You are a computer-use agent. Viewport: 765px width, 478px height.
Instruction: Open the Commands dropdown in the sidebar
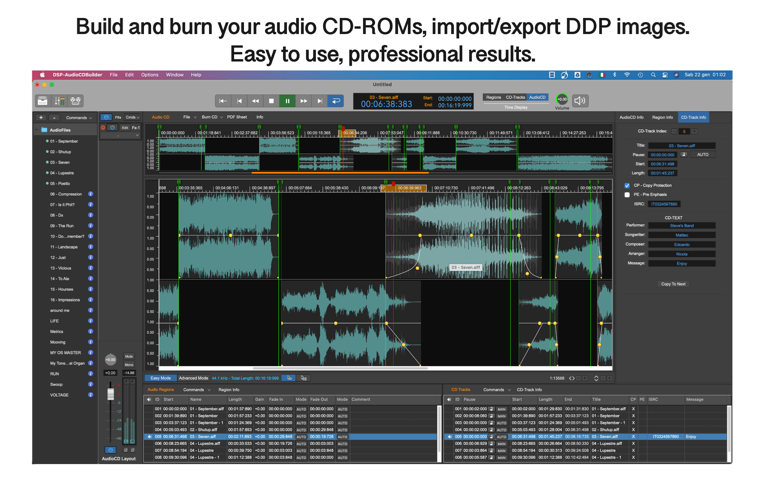[78, 117]
